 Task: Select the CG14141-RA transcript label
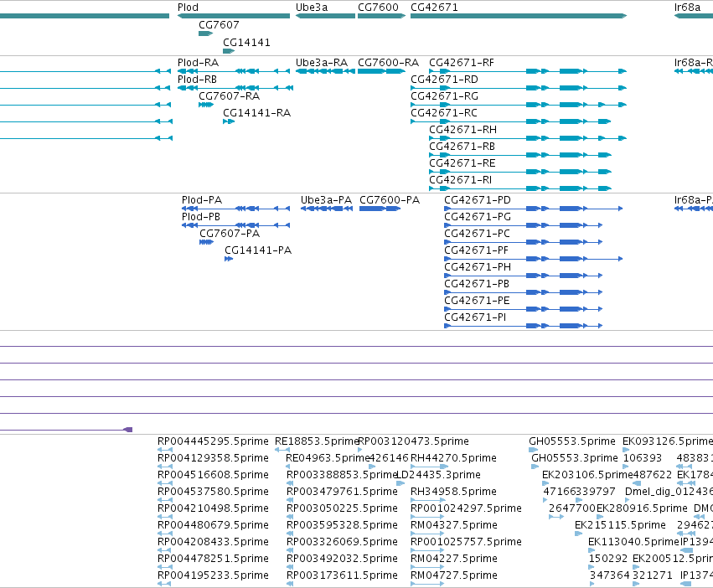click(x=257, y=113)
